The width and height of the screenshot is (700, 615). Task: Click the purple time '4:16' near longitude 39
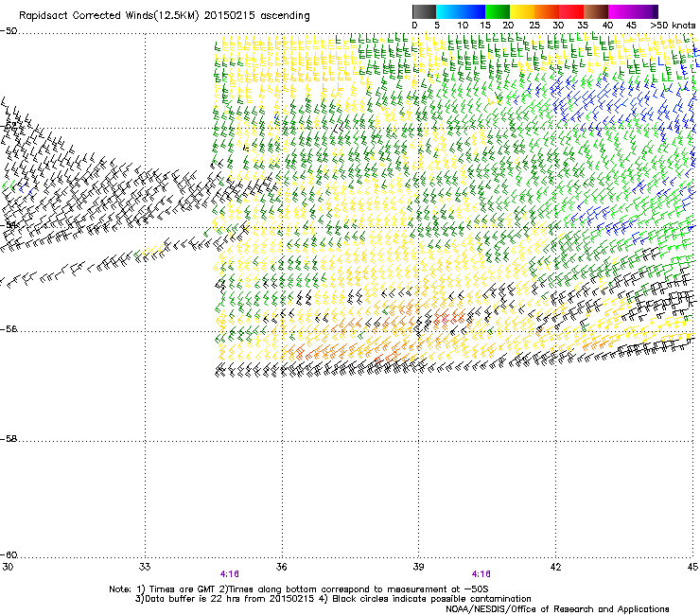pyautogui.click(x=481, y=574)
